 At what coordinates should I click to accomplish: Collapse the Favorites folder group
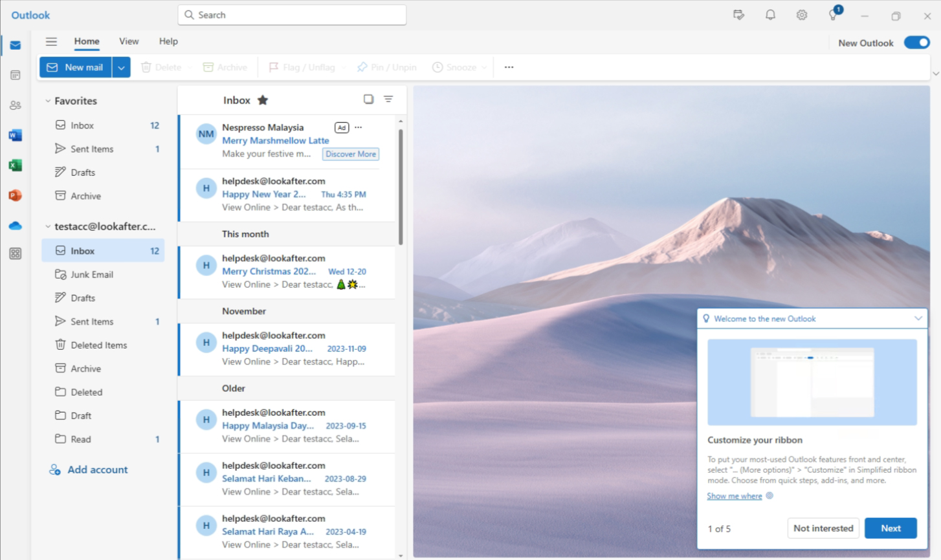48,101
